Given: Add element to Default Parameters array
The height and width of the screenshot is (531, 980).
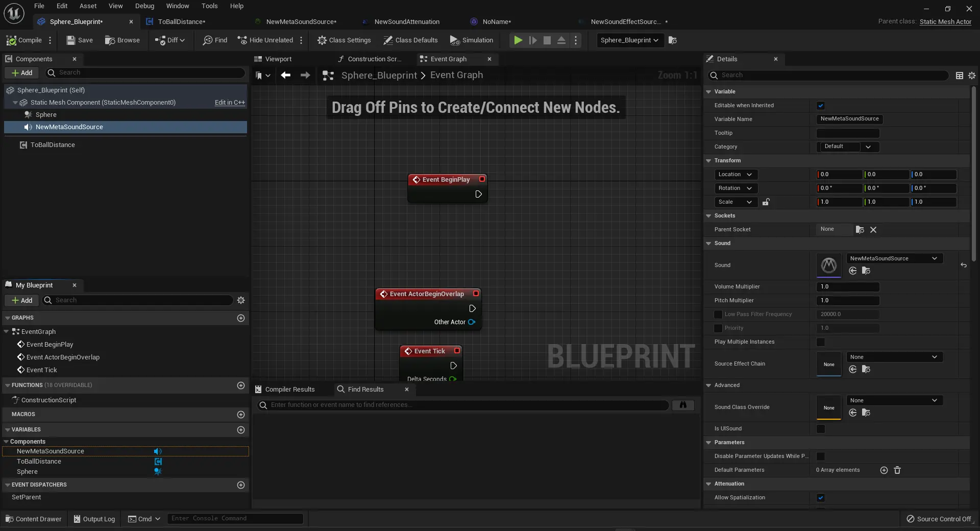Looking at the screenshot, I should tap(884, 470).
